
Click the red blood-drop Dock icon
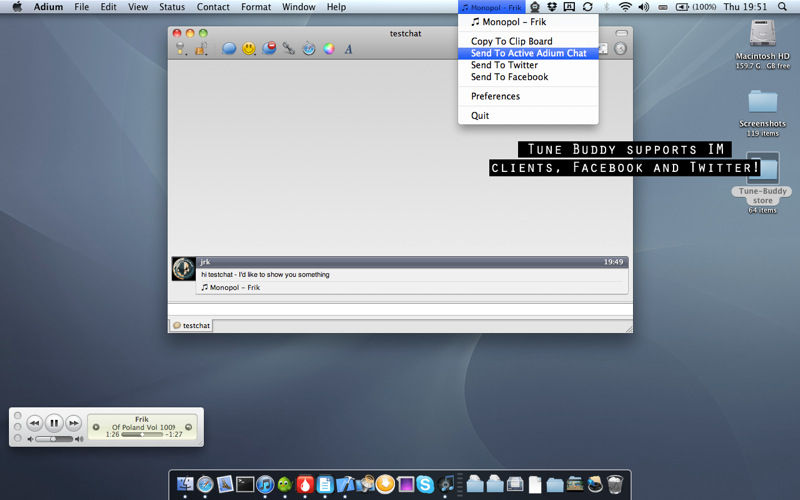[305, 484]
